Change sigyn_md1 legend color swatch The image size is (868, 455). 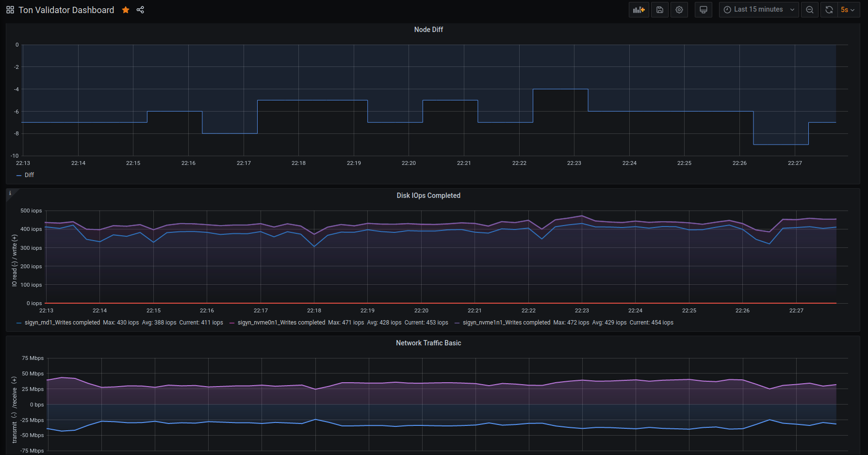(x=19, y=323)
